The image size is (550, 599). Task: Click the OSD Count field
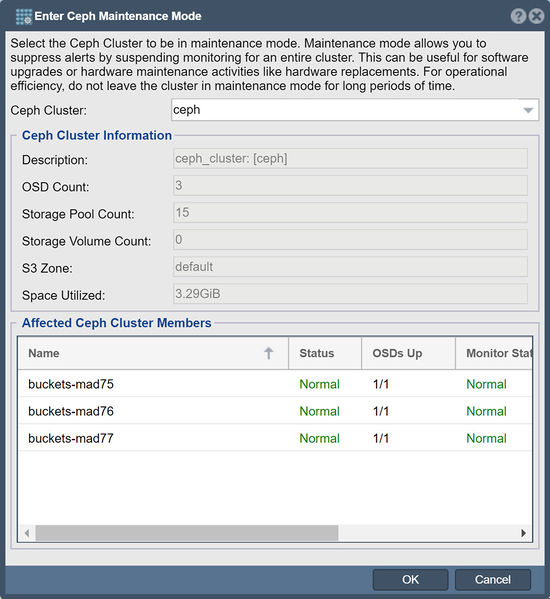[x=350, y=186]
